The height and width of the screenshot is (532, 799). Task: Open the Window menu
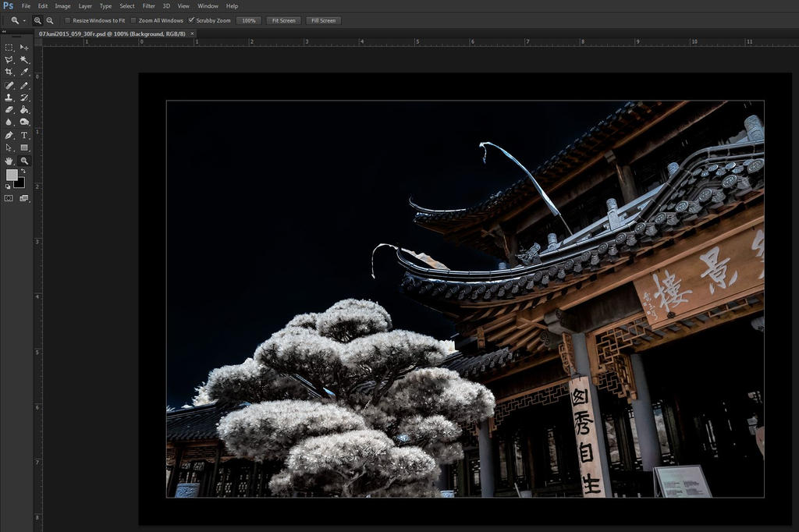click(x=208, y=5)
